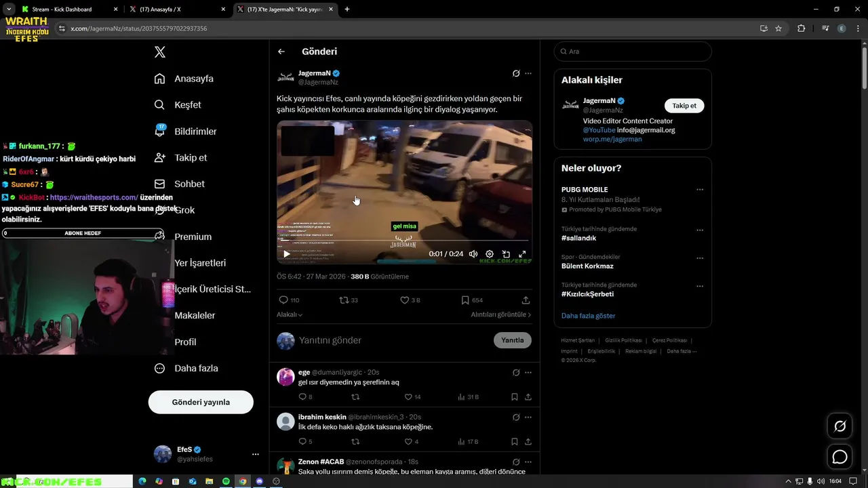
Task: Click the Ara search field
Action: click(633, 52)
